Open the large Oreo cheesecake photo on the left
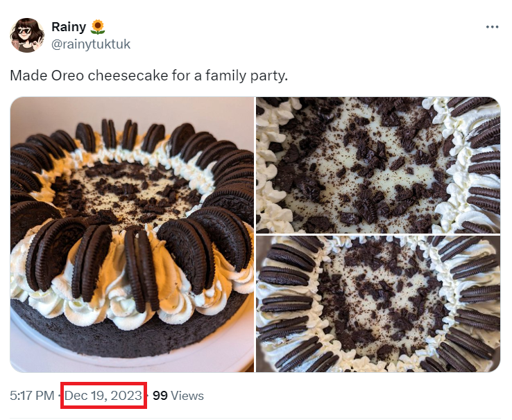 [x=132, y=234]
